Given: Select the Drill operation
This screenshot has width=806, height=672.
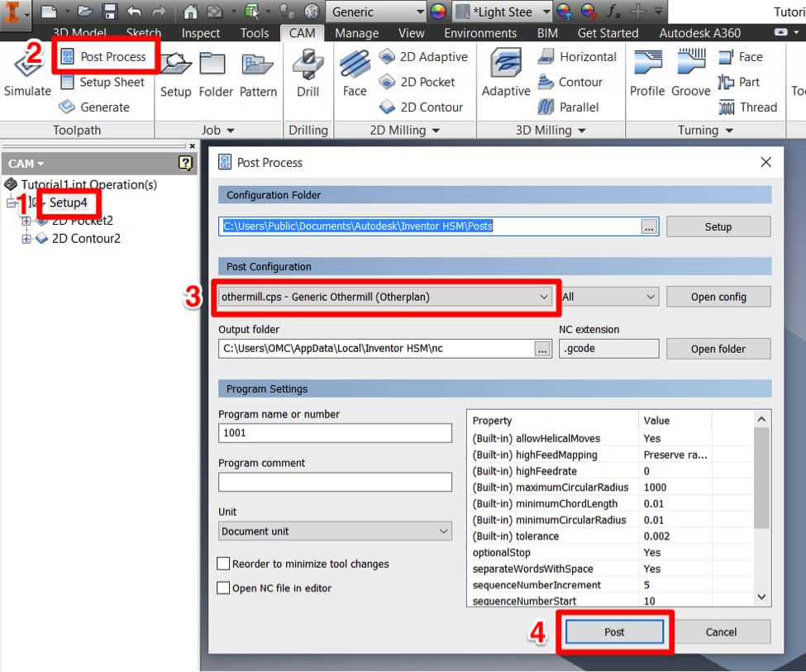Looking at the screenshot, I should click(308, 73).
